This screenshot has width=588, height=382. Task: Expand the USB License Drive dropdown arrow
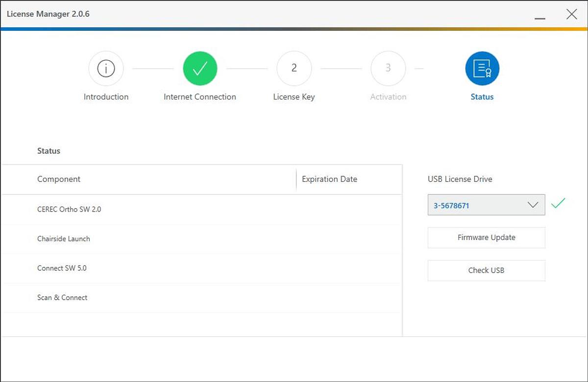click(x=533, y=205)
